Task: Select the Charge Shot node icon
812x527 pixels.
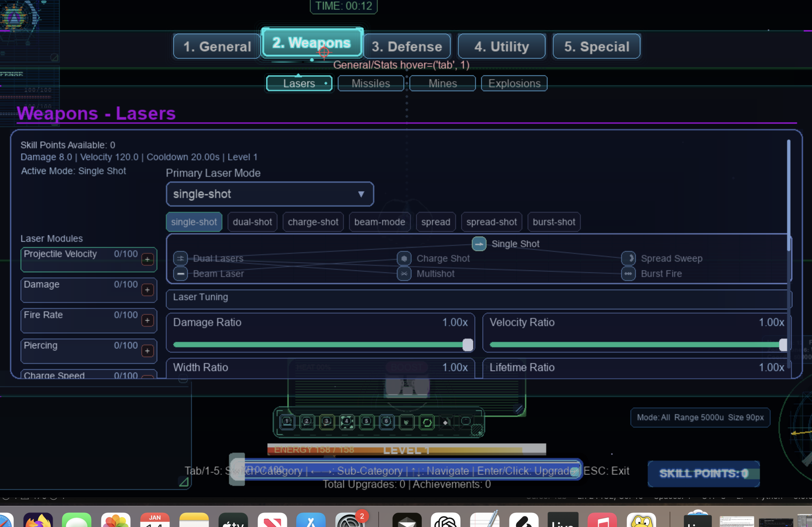Action: (x=404, y=258)
